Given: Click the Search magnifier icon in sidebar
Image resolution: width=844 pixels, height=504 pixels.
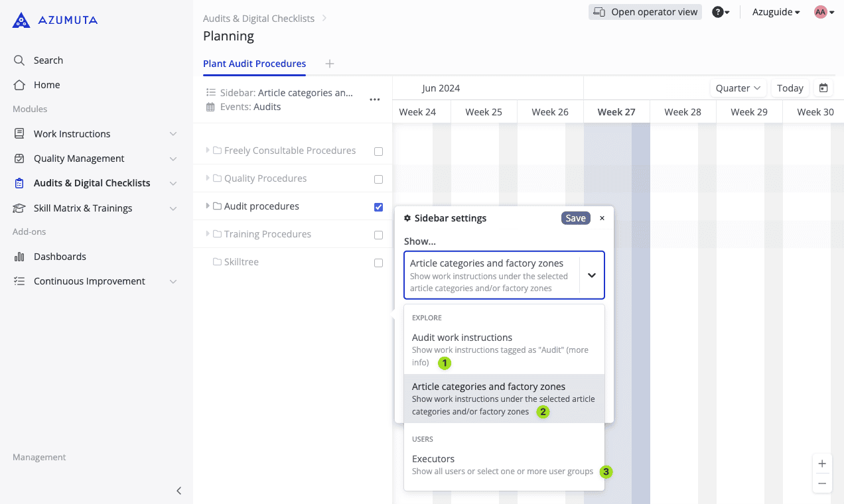Looking at the screenshot, I should tap(19, 60).
